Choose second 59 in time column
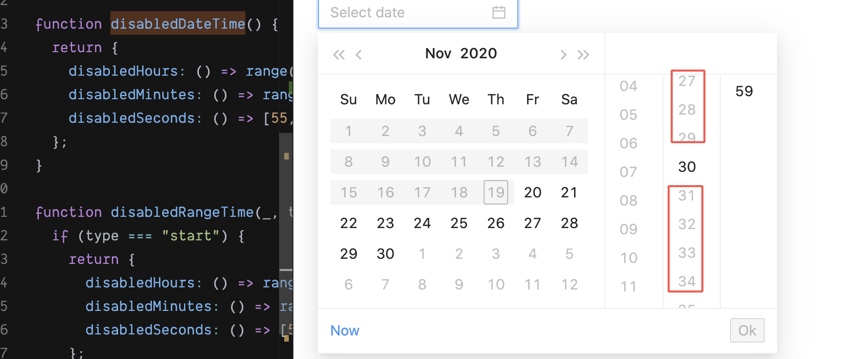868x359 pixels. pos(744,92)
